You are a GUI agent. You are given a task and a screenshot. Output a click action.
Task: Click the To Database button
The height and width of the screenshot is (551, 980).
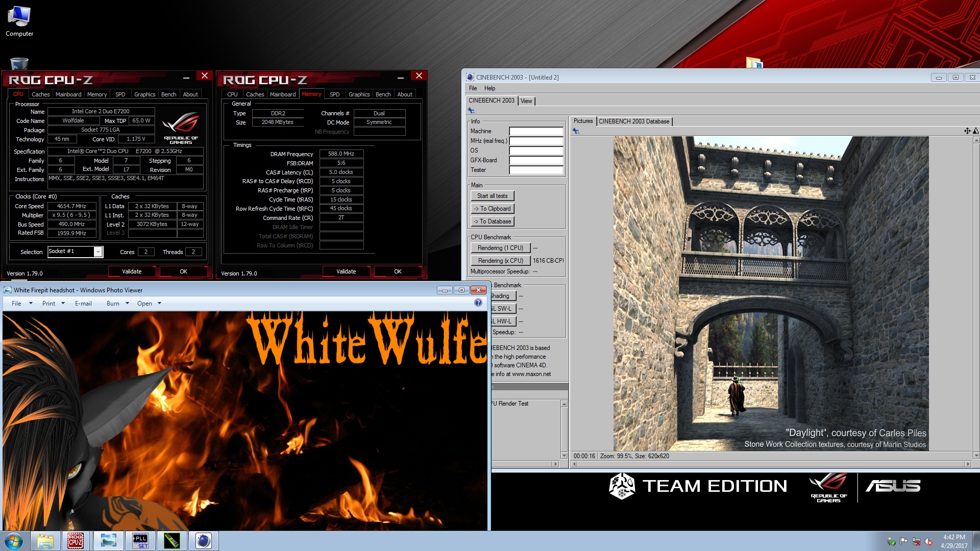(492, 221)
